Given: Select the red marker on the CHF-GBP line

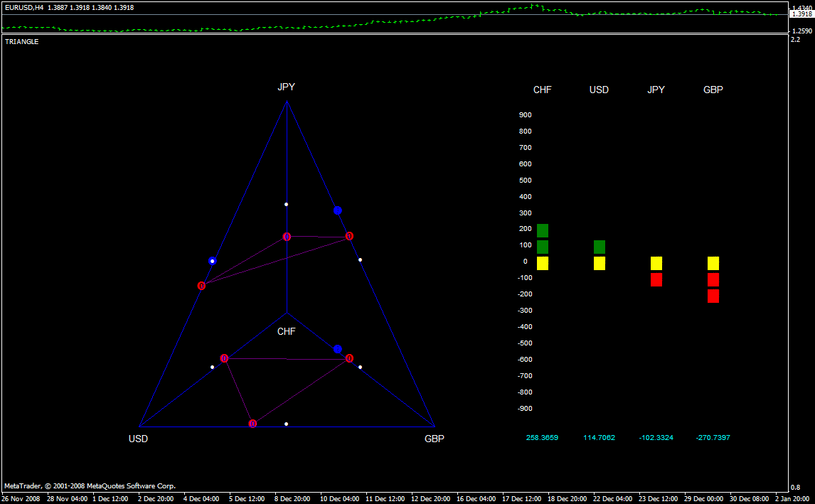Looking at the screenshot, I should 349,358.
